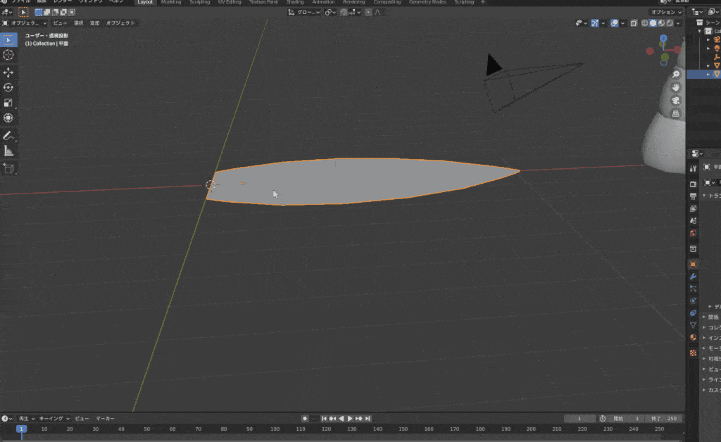Click frame 100 on the timeline
Viewport: 721px width, 442px height.
tap(274, 428)
